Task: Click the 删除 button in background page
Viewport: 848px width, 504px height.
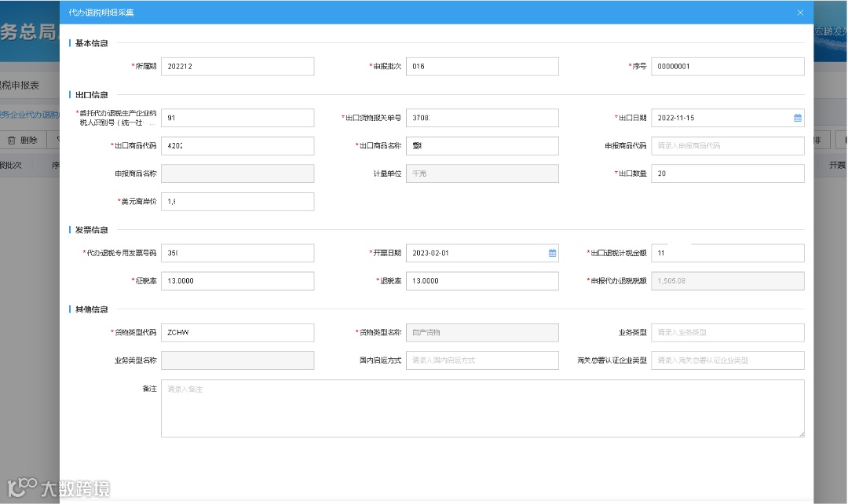Action: (x=24, y=140)
